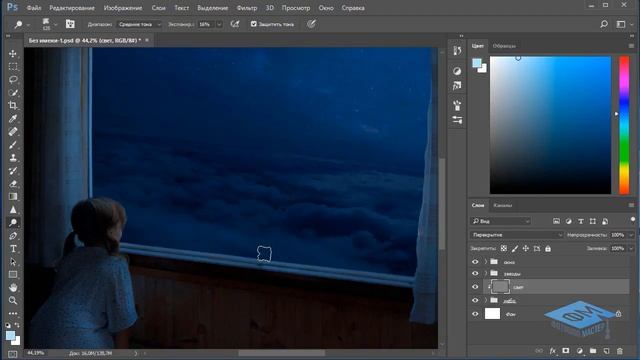Add a layer mask
This screenshot has width=640, height=360.
point(566,351)
